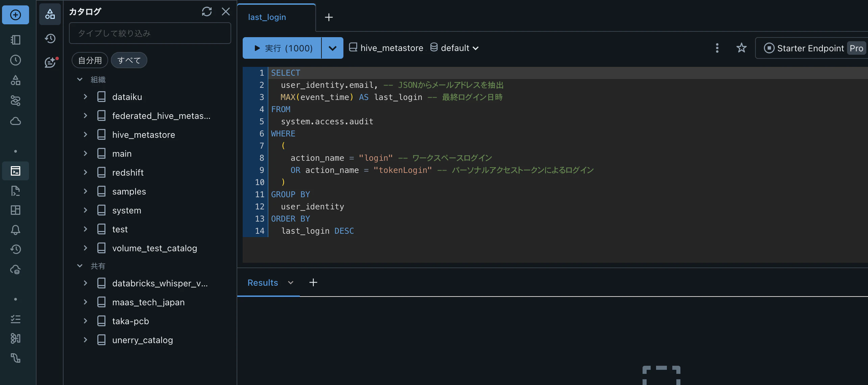Open the Workflows icon in left sidebar
This screenshot has height=385, width=868.
[x=16, y=101]
